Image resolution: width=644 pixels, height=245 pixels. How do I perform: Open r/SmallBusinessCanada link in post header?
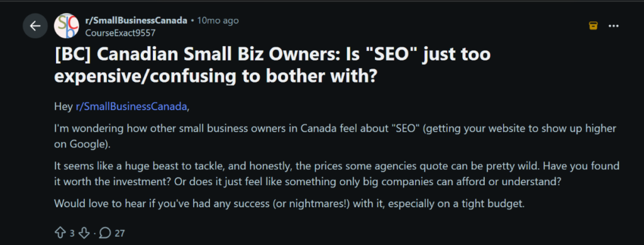point(136,20)
